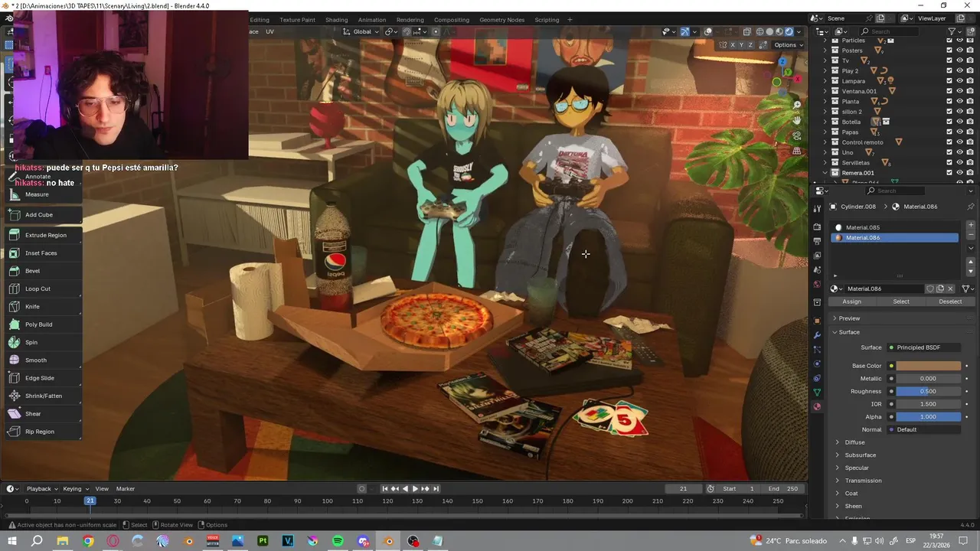Screen dimensions: 980x551
Task: Collapse the Surface panel
Action: [x=849, y=332]
